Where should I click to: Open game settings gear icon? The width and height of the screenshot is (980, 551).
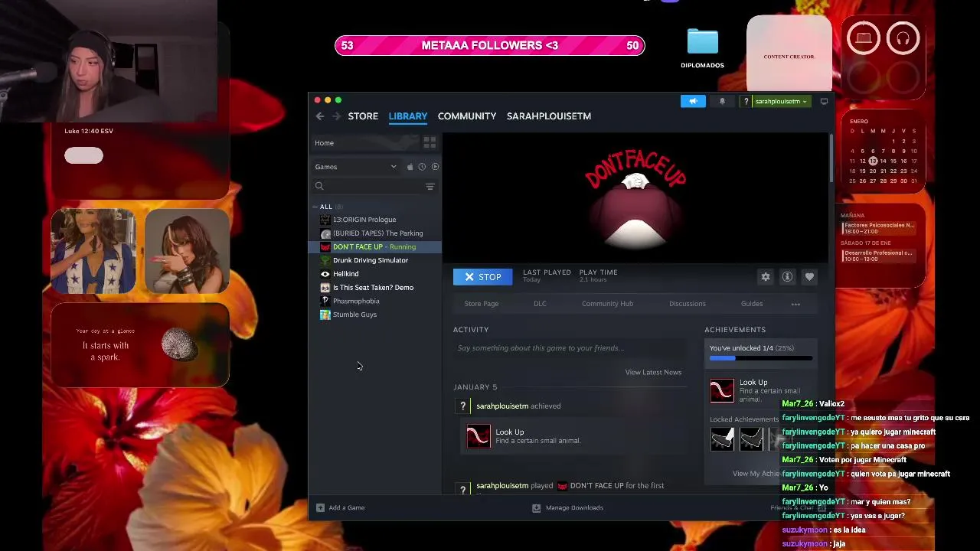765,277
